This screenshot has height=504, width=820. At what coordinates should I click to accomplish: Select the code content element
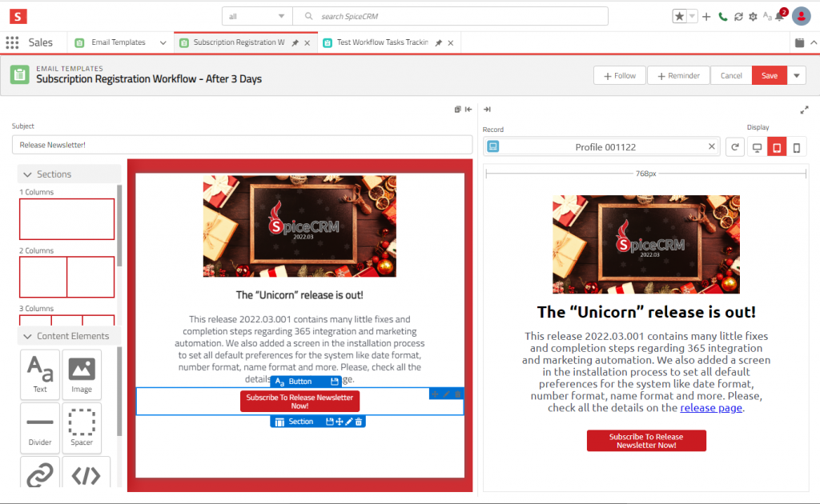tap(86, 473)
